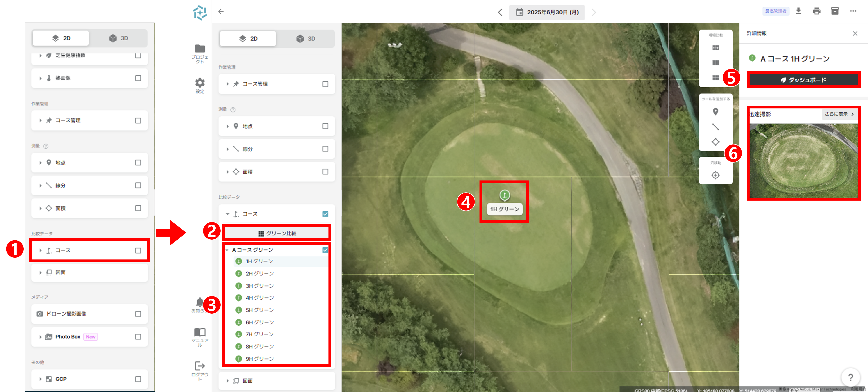The width and height of the screenshot is (868, 392).
Task: Enable the 熱画像 layer checkbox
Action: [x=138, y=78]
